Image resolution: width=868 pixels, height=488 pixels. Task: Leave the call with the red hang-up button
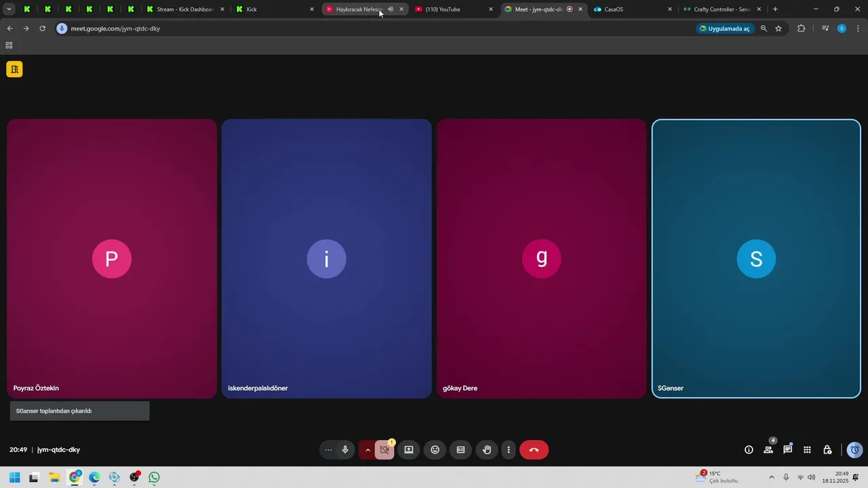tap(534, 450)
